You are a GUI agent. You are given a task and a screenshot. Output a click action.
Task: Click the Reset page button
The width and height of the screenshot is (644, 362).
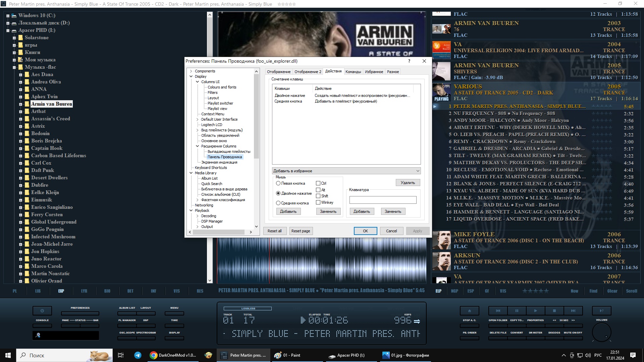[300, 231]
